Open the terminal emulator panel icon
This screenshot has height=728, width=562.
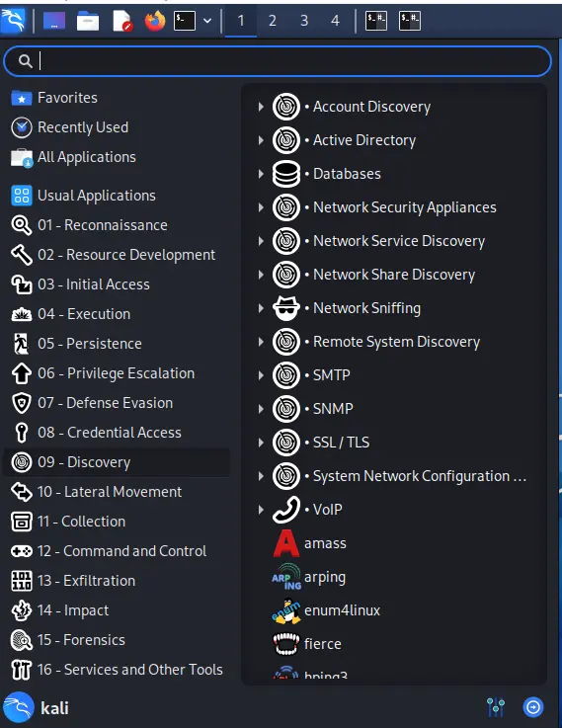click(x=185, y=21)
